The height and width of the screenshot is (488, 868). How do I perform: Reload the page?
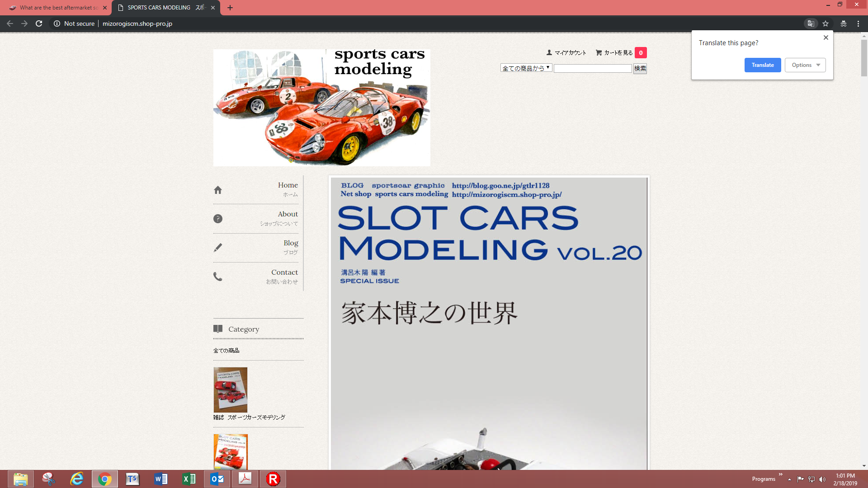pos(39,23)
